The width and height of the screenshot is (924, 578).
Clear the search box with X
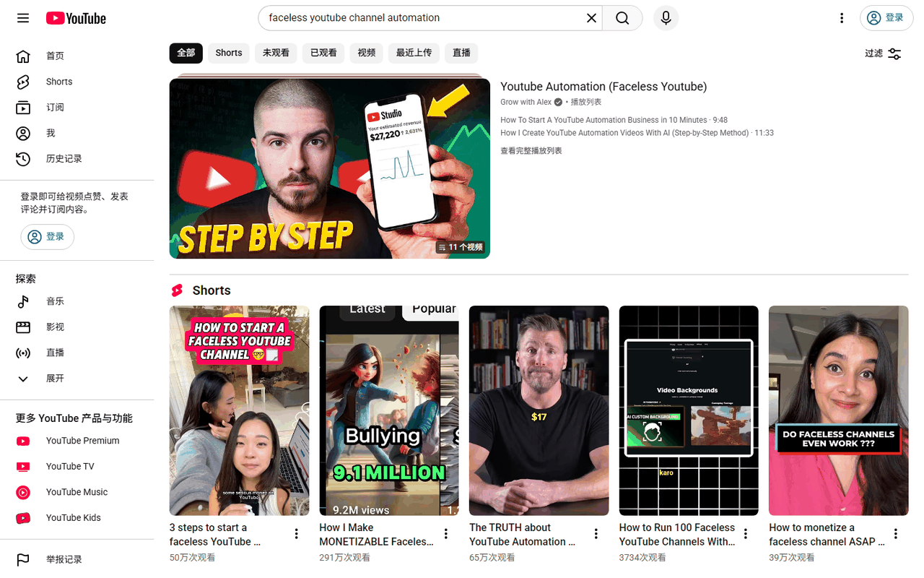click(x=591, y=18)
